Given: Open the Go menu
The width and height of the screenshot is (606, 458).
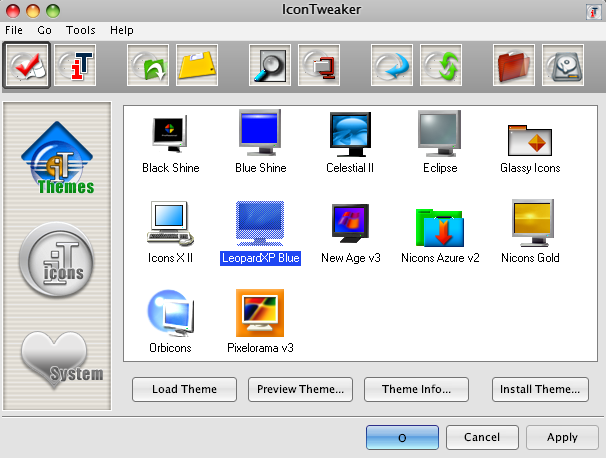Looking at the screenshot, I should 44,30.
